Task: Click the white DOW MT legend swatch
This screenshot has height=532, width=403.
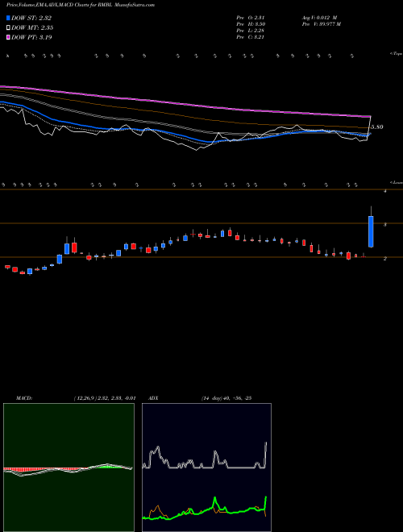Action: [9, 27]
